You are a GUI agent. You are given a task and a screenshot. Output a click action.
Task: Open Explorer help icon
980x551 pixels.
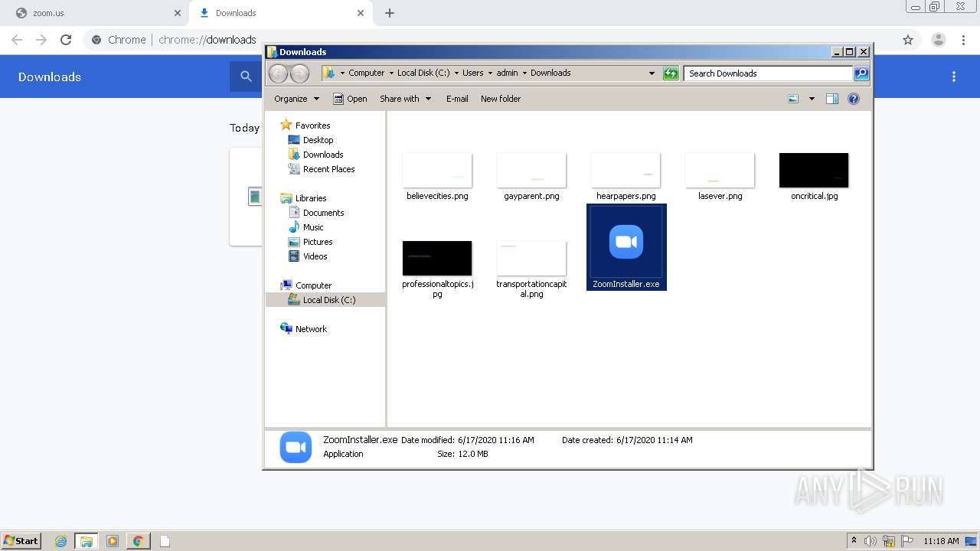click(x=854, y=99)
